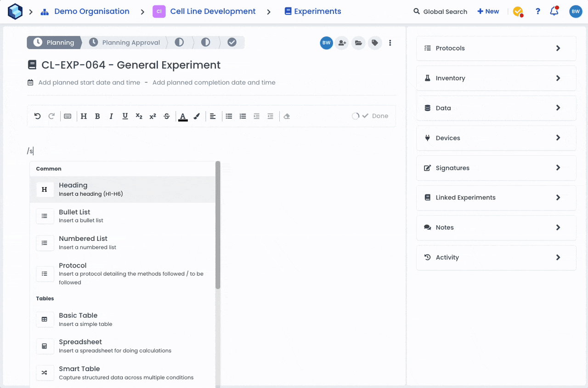The width and height of the screenshot is (588, 388).
Task: Insert bullet list from toolbar
Action: click(229, 116)
